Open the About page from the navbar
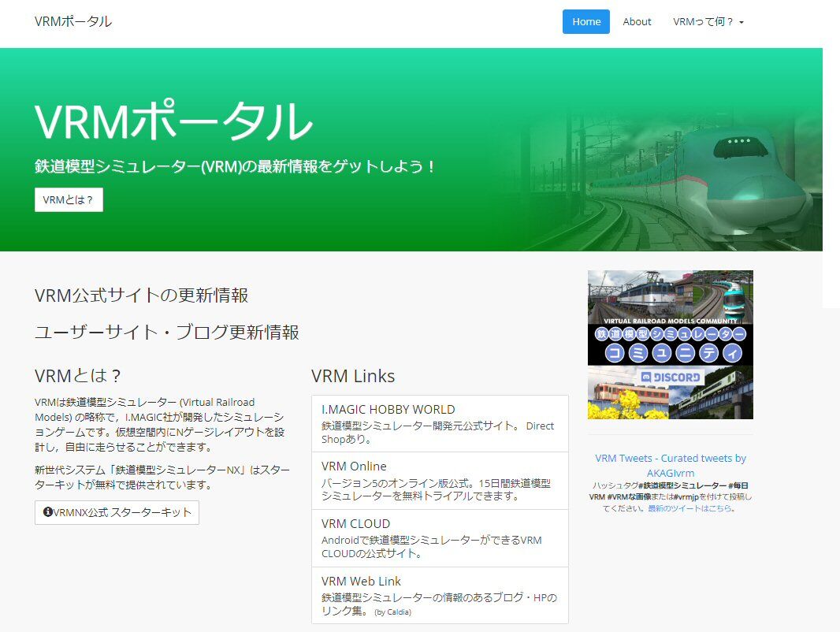840x632 pixels. [x=637, y=21]
